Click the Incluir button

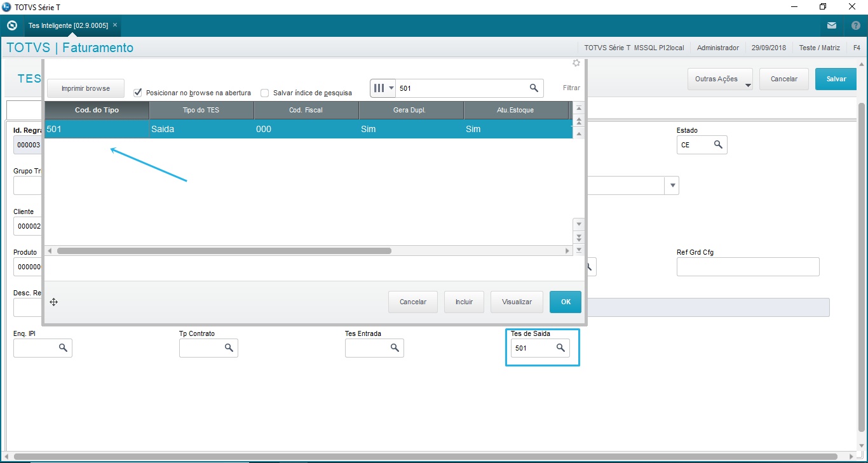464,302
